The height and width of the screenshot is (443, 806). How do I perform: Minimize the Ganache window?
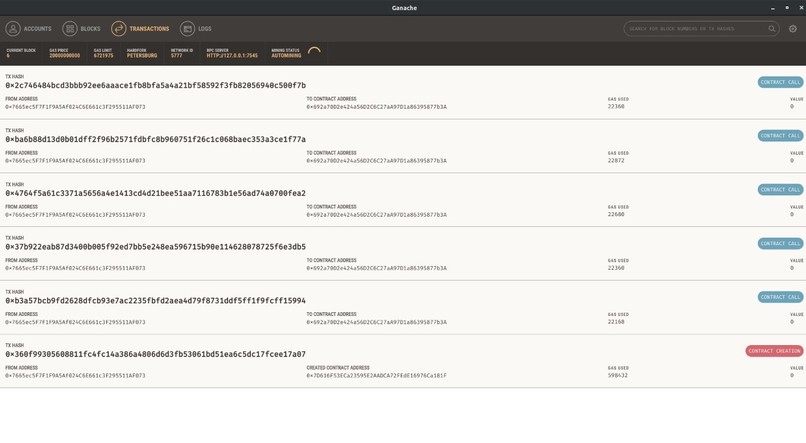(x=773, y=8)
